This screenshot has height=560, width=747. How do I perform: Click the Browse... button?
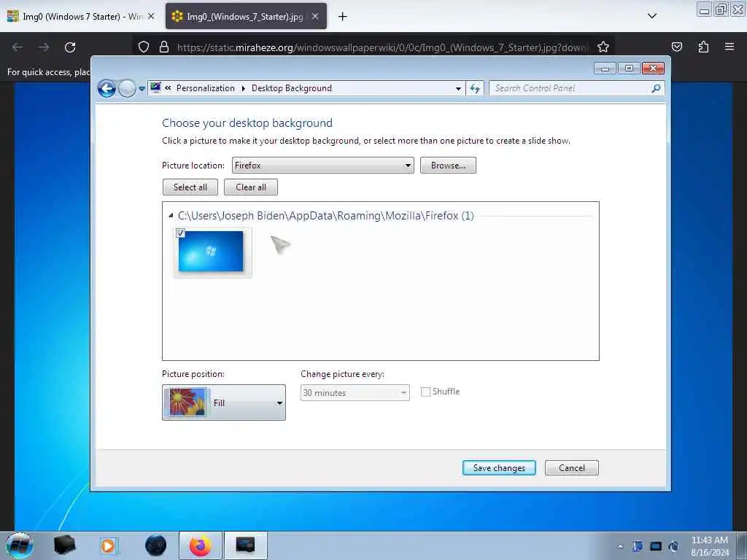(x=448, y=166)
